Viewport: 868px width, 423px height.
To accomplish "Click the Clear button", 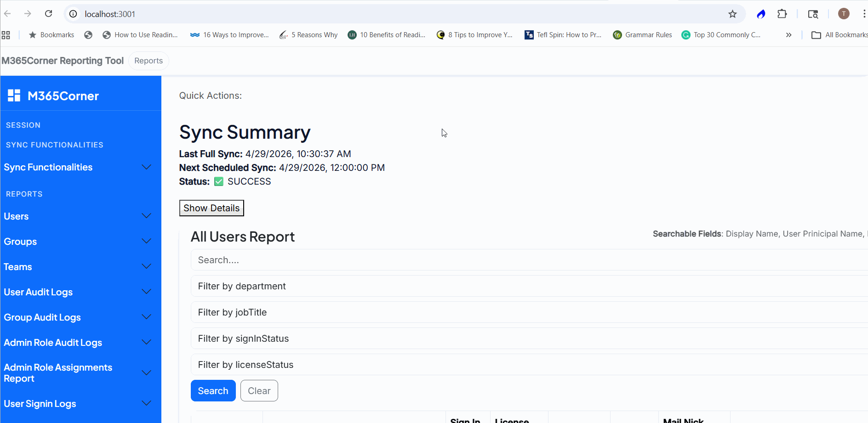I will pyautogui.click(x=259, y=391).
